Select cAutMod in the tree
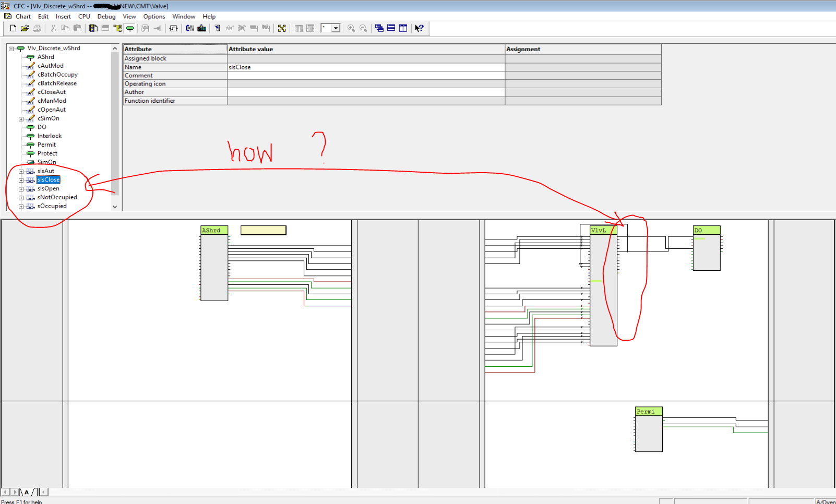The width and height of the screenshot is (836, 504). pos(51,66)
